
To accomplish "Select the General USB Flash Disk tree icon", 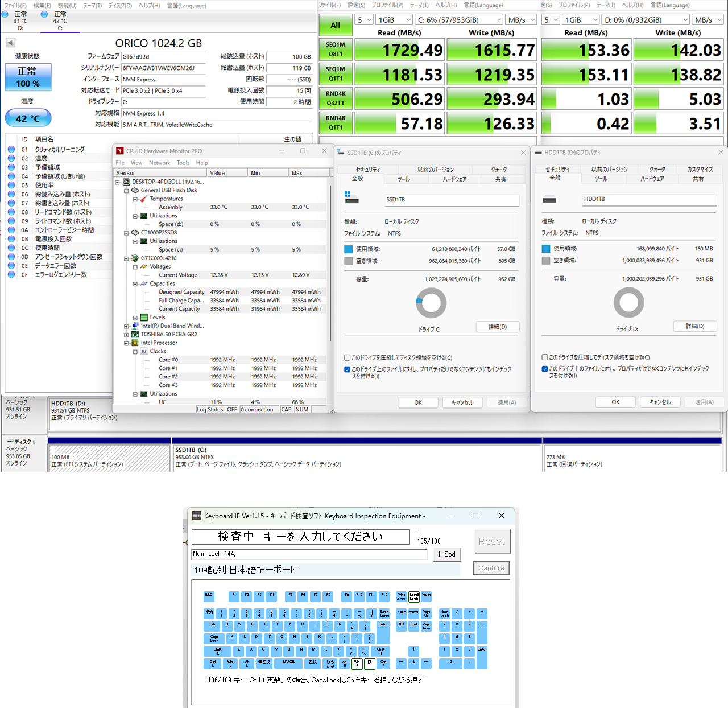I will tap(135, 190).
